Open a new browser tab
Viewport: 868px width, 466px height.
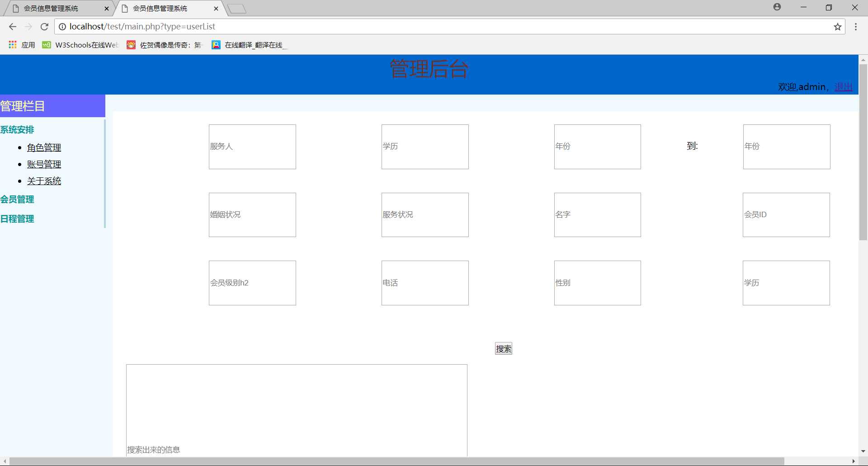[236, 9]
